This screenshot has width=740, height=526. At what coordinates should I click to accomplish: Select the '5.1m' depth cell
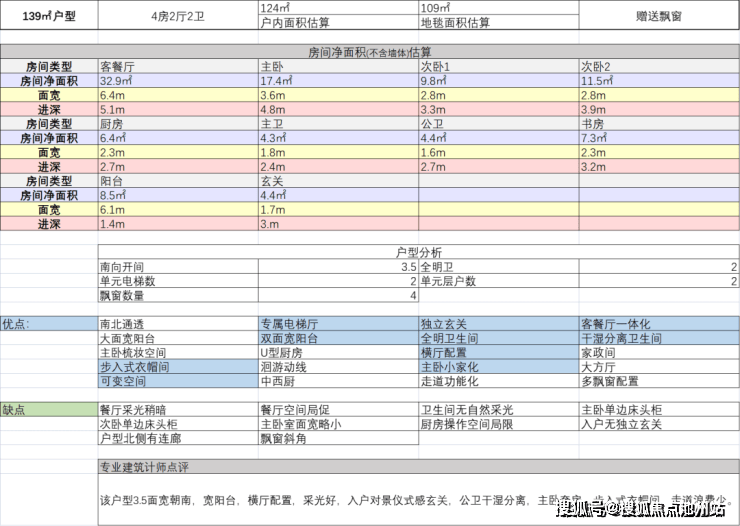click(x=178, y=109)
